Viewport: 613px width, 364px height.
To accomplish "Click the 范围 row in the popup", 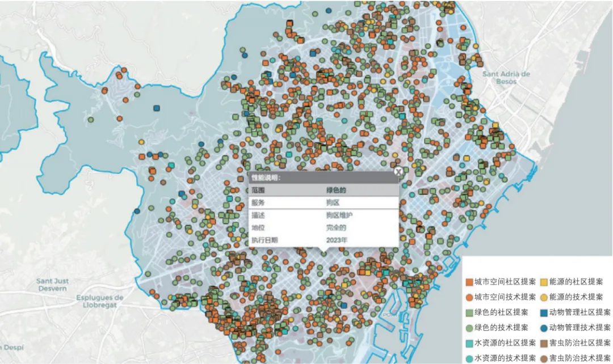I will (x=322, y=190).
